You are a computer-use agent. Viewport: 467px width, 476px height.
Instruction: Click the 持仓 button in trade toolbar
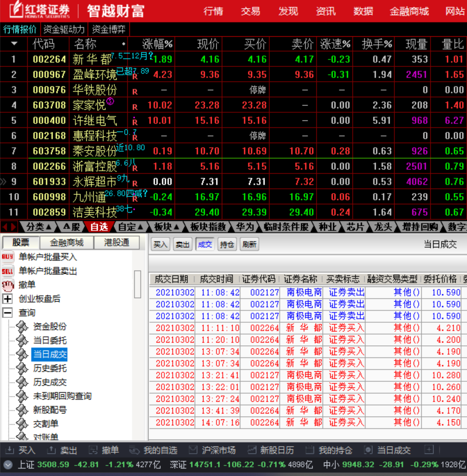(x=227, y=244)
